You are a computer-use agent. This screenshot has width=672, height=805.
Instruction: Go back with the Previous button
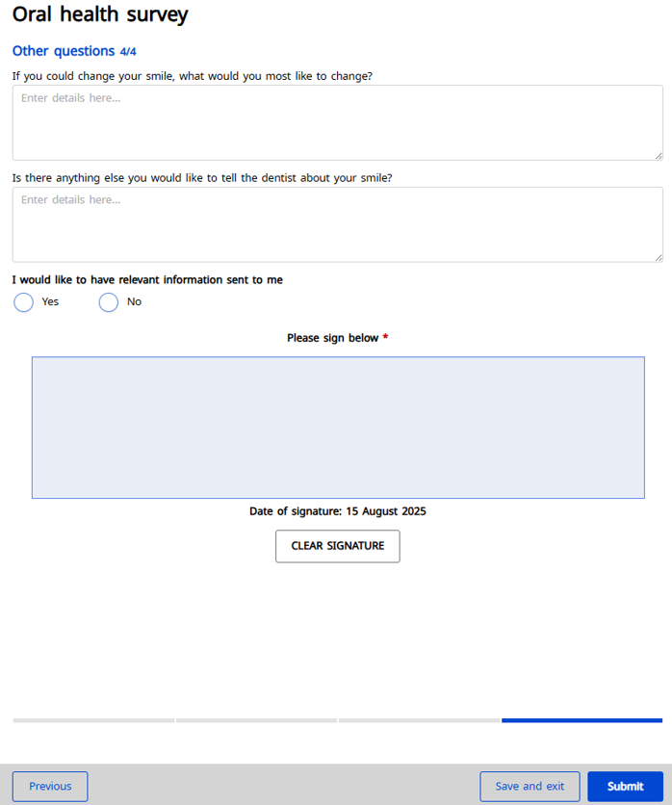tap(50, 787)
